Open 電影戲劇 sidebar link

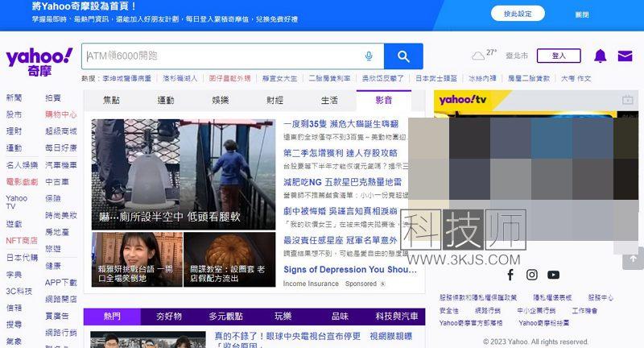pyautogui.click(x=22, y=181)
